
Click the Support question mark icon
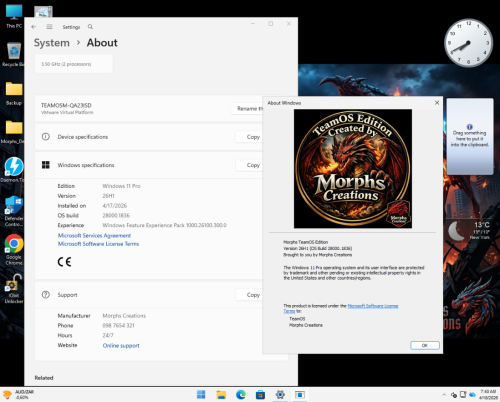point(46,295)
